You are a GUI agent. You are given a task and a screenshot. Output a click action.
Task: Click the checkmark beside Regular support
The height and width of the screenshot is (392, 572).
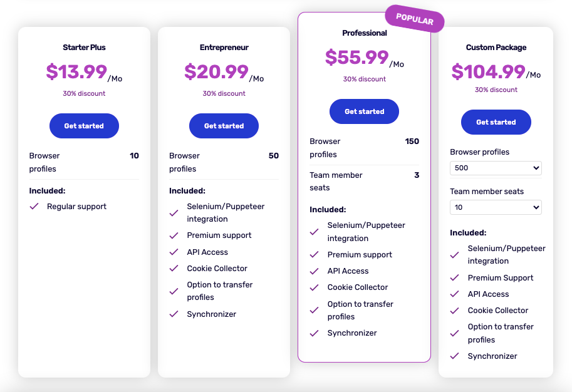(34, 206)
